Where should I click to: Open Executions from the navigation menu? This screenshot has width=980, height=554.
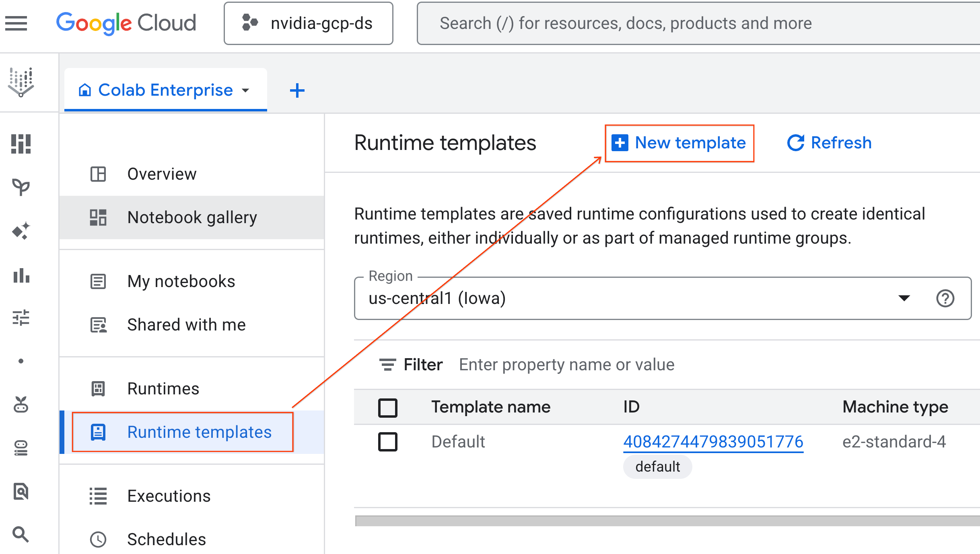[x=169, y=496]
